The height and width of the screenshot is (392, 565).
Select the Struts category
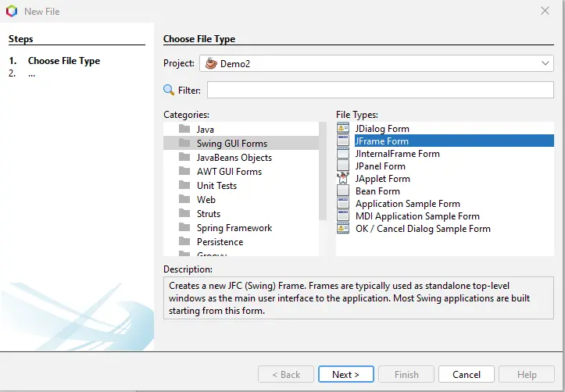coord(241,213)
